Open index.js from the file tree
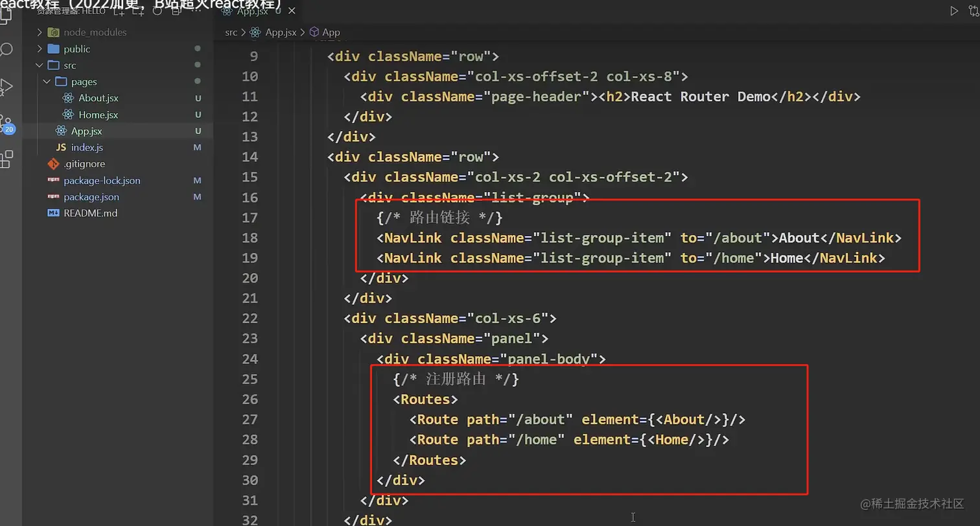980x526 pixels. pos(87,148)
